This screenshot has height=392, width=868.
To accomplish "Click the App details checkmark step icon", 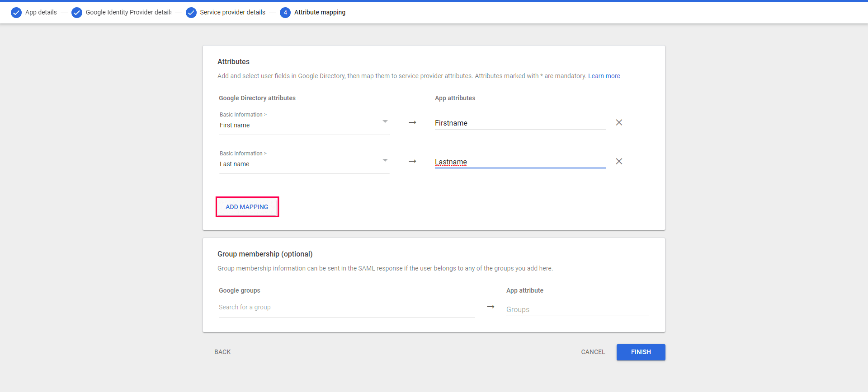I will point(16,13).
